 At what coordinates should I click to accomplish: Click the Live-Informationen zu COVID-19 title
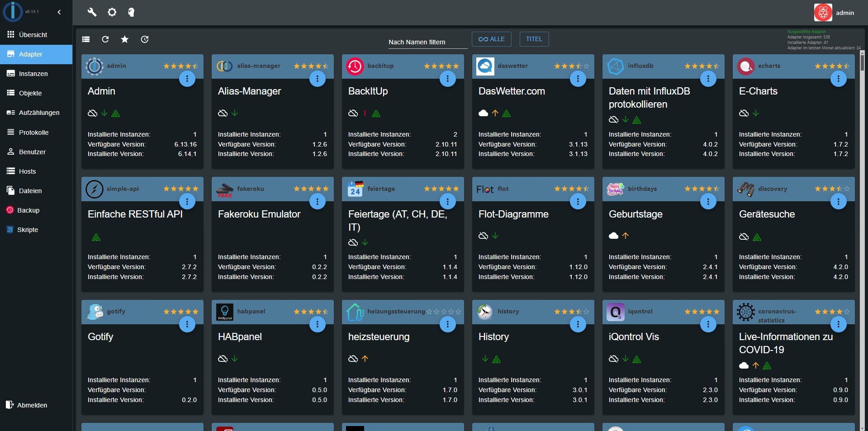click(786, 343)
